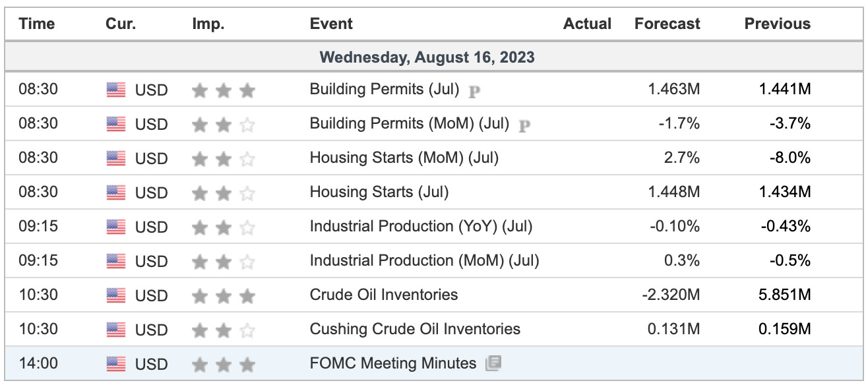Click the Wednesday, August 16, 2023 date row
The width and height of the screenshot is (868, 385).
coord(434,57)
